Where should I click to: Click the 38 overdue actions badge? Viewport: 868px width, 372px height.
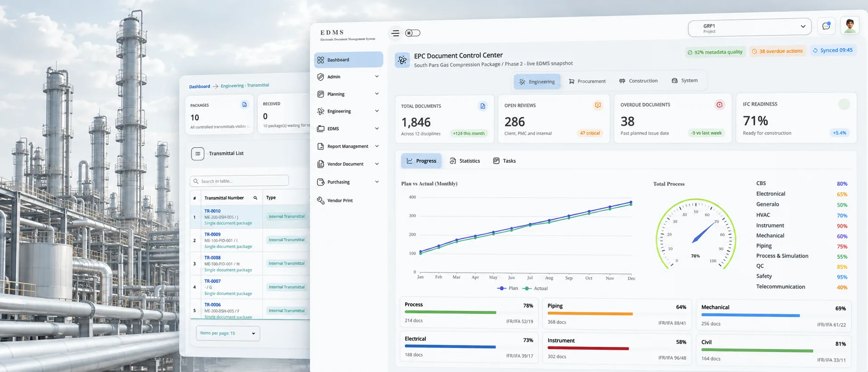[777, 51]
